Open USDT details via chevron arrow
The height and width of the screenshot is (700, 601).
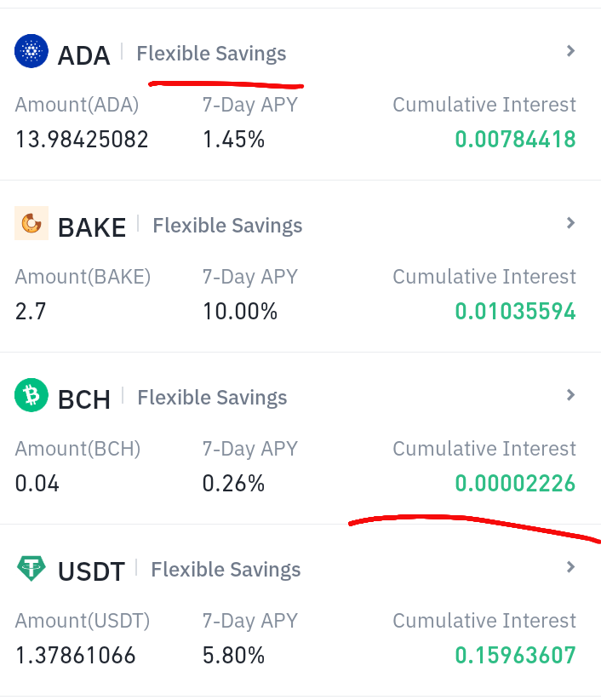[x=570, y=567]
